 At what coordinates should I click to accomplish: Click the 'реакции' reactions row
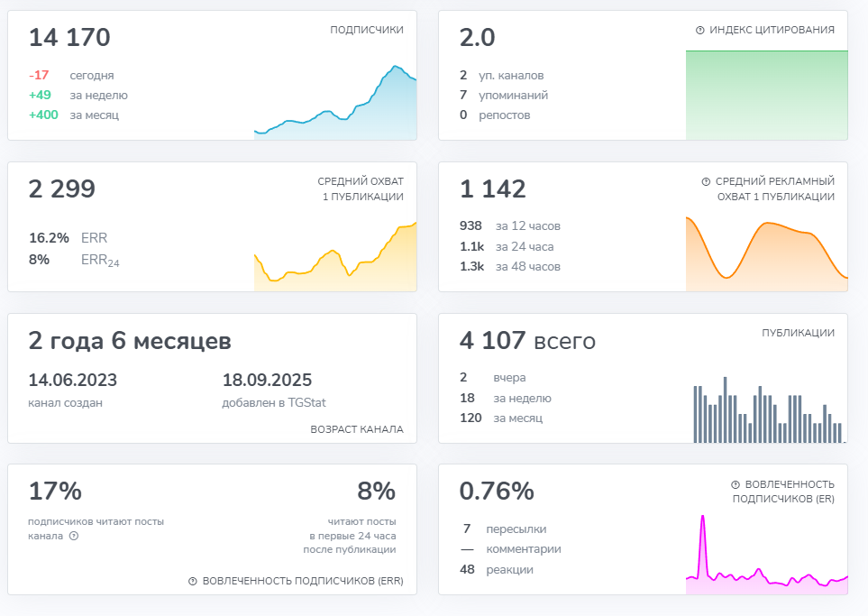[x=496, y=570]
